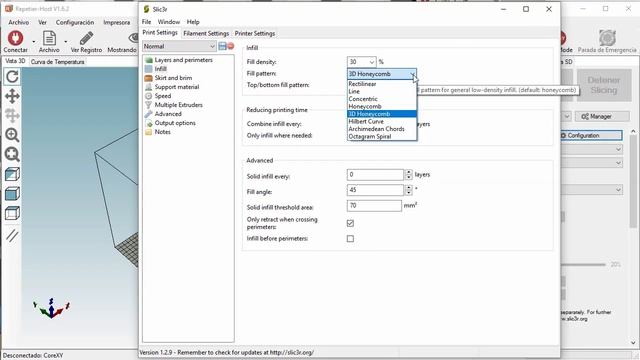Open Ver menu in Repetier-Host

(x=42, y=22)
